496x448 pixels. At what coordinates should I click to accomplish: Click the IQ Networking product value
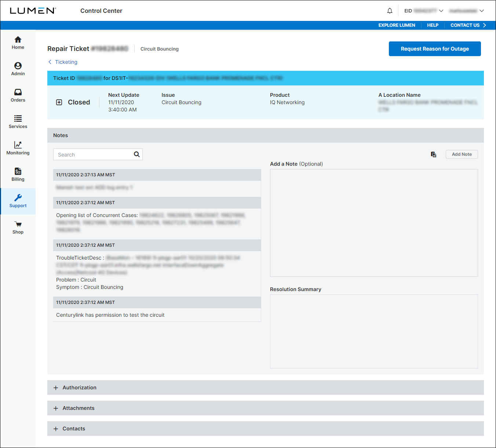coord(287,102)
